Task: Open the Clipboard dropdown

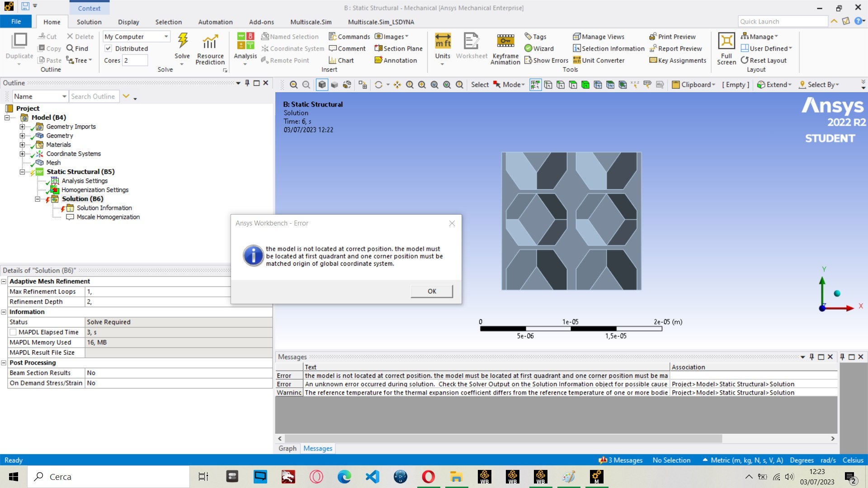Action: (x=694, y=84)
